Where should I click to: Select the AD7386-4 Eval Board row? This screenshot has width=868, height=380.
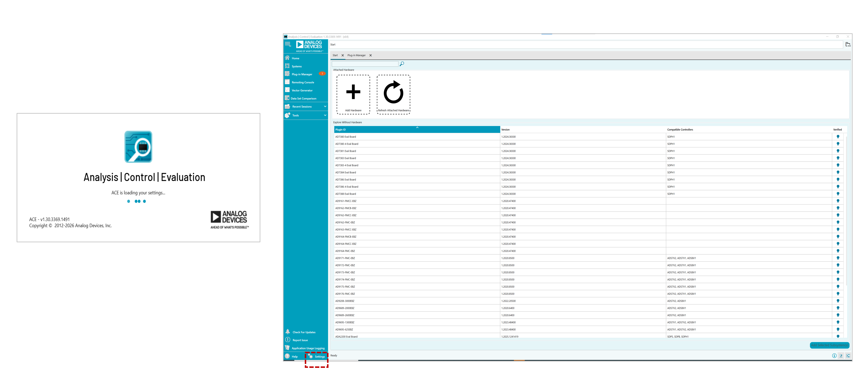tap(589, 187)
